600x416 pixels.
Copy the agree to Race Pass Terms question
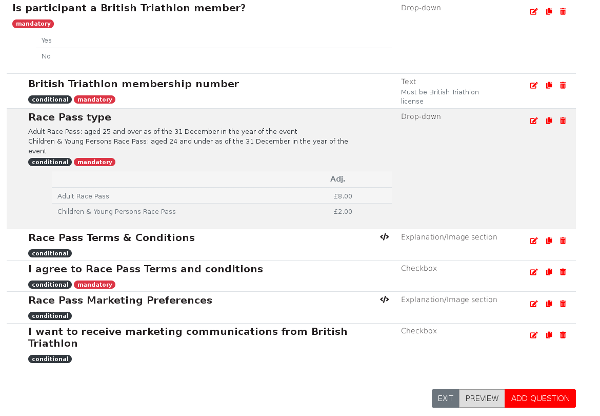549,272
